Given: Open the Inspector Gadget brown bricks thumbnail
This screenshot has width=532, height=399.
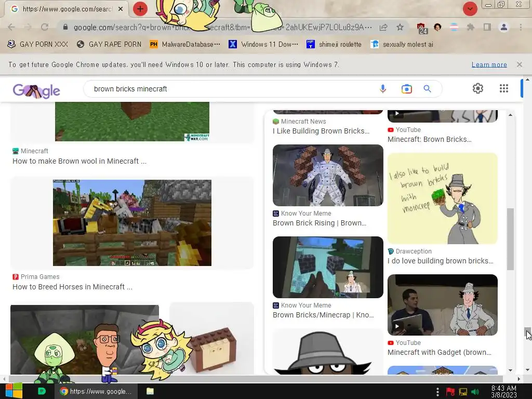Looking at the screenshot, I should pos(328,175).
